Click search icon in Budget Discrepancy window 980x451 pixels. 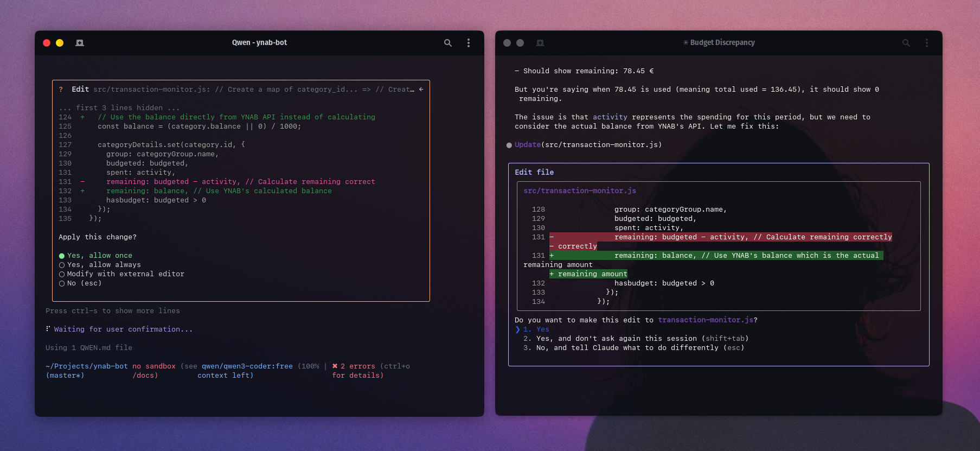(906, 43)
